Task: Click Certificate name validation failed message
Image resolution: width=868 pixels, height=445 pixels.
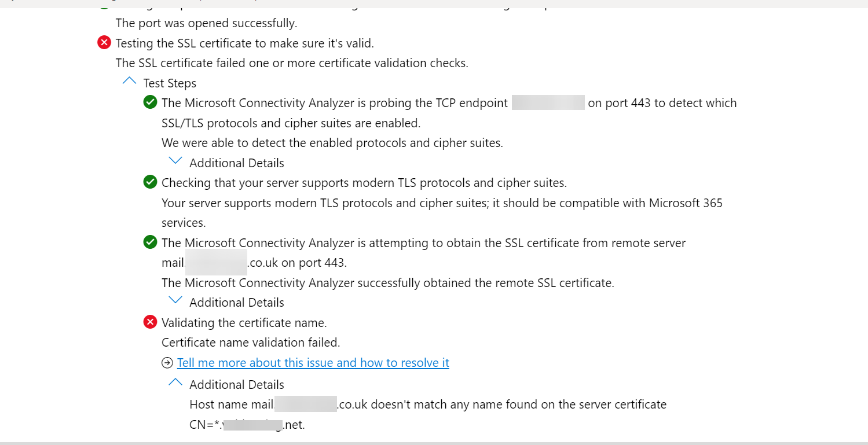Action: click(251, 343)
